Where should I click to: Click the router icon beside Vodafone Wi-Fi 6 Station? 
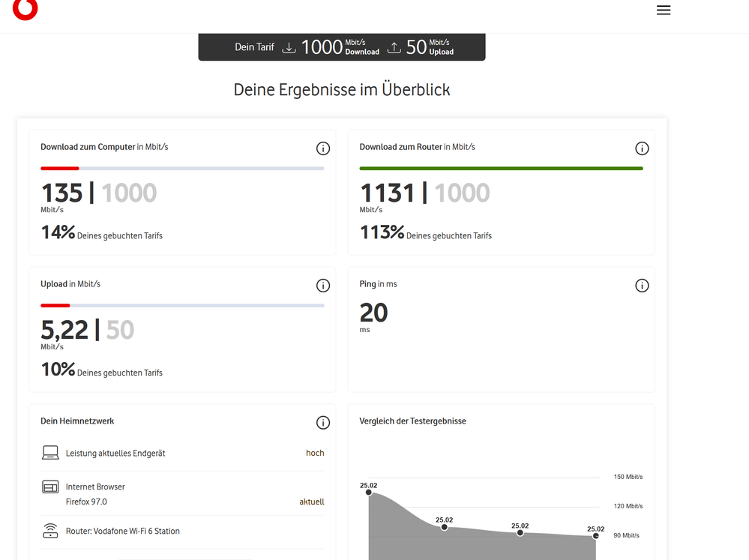50,530
